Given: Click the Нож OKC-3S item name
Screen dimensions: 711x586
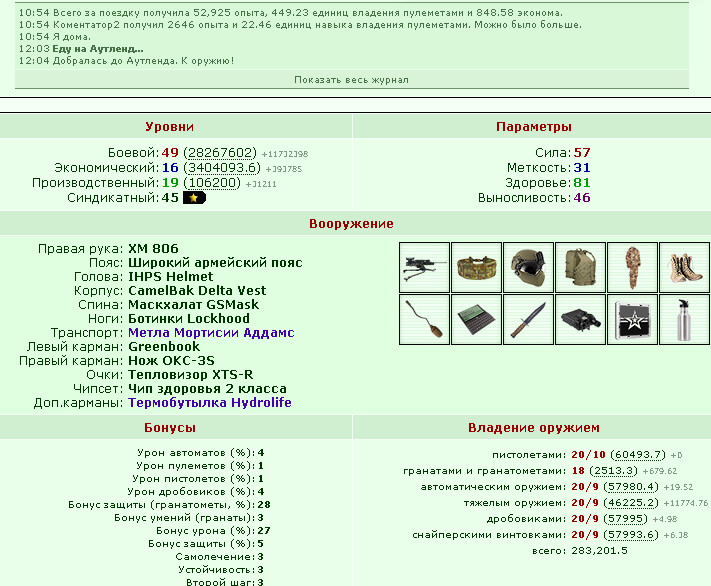Looking at the screenshot, I should tap(171, 361).
